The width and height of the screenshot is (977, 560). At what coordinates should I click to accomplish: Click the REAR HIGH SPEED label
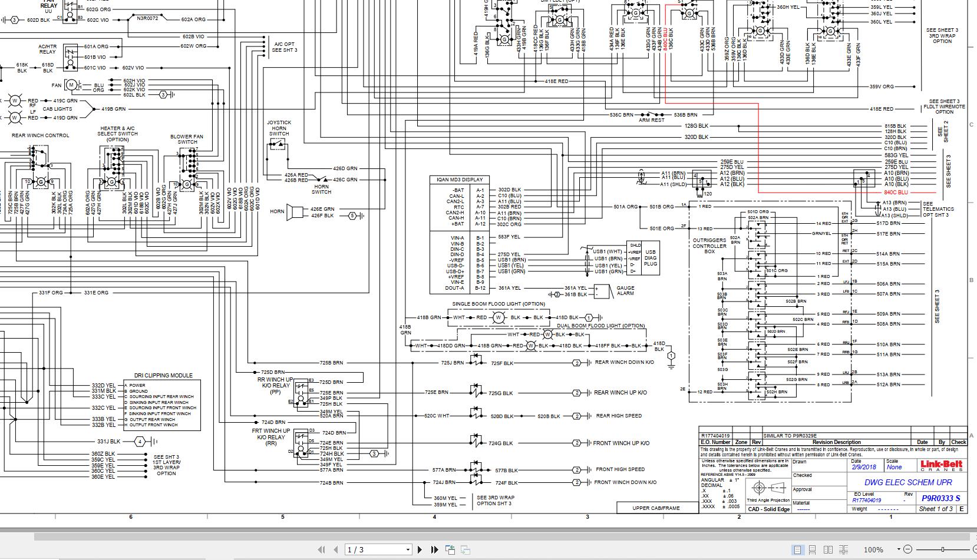coord(619,416)
